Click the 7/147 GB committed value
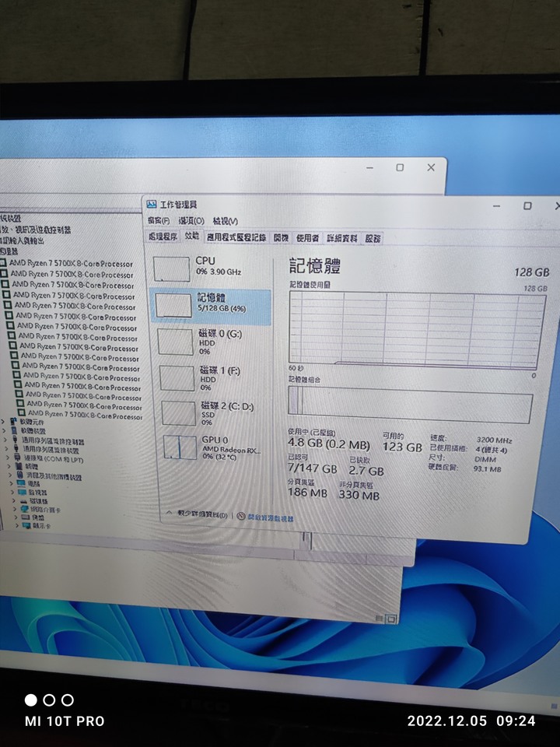The width and height of the screenshot is (560, 747). 313,468
